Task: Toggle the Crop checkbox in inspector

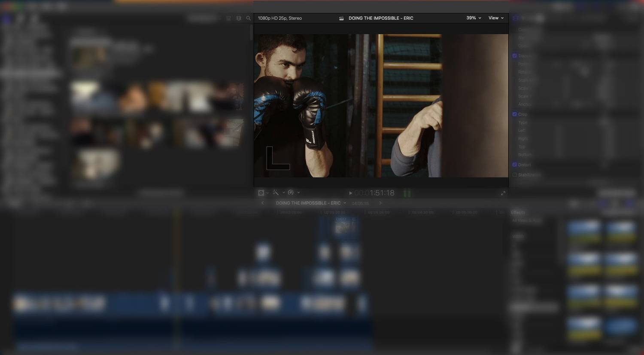Action: (x=514, y=114)
